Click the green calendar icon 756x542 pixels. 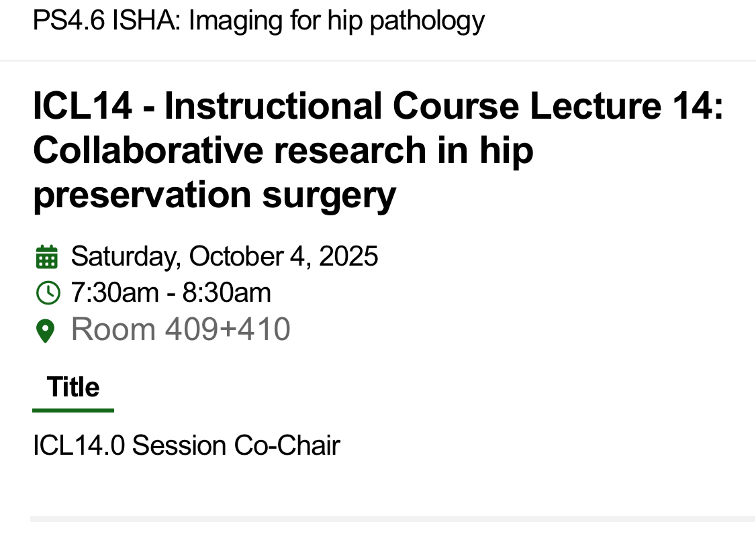click(46, 257)
